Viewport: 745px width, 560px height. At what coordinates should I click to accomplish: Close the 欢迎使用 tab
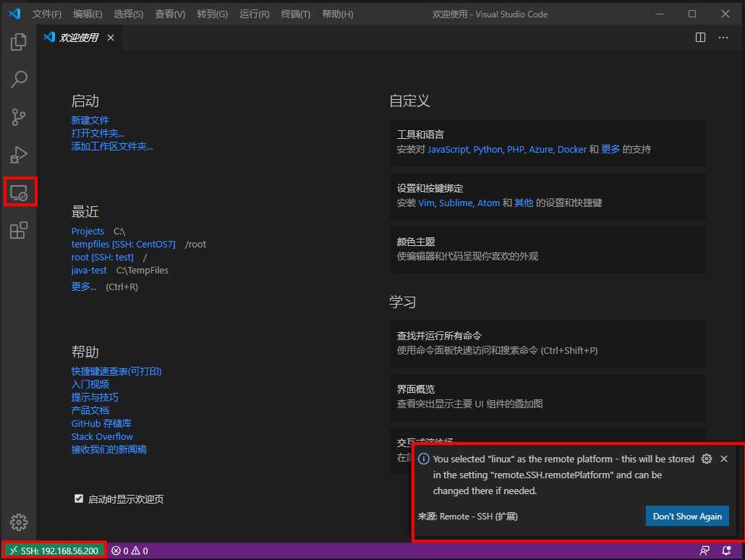click(x=111, y=38)
